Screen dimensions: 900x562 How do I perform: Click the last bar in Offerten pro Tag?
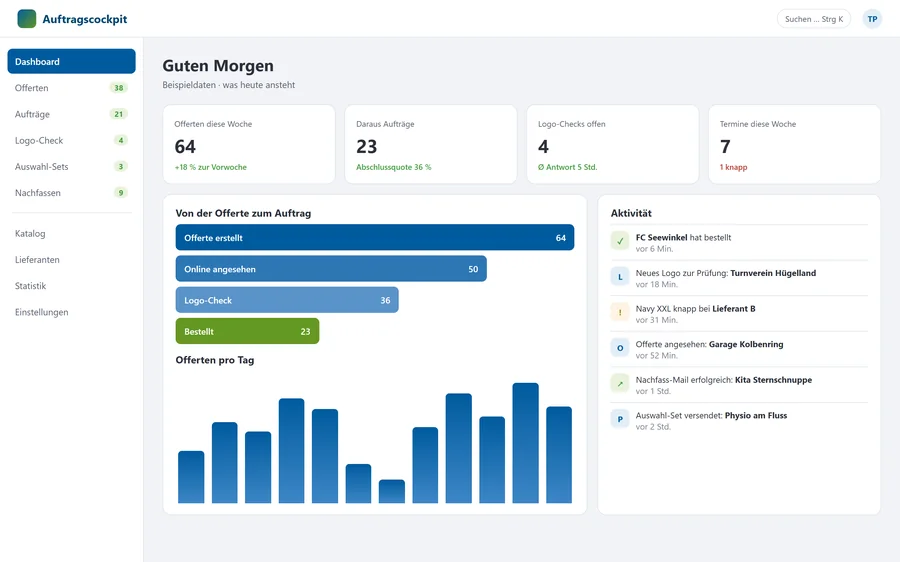click(x=559, y=455)
